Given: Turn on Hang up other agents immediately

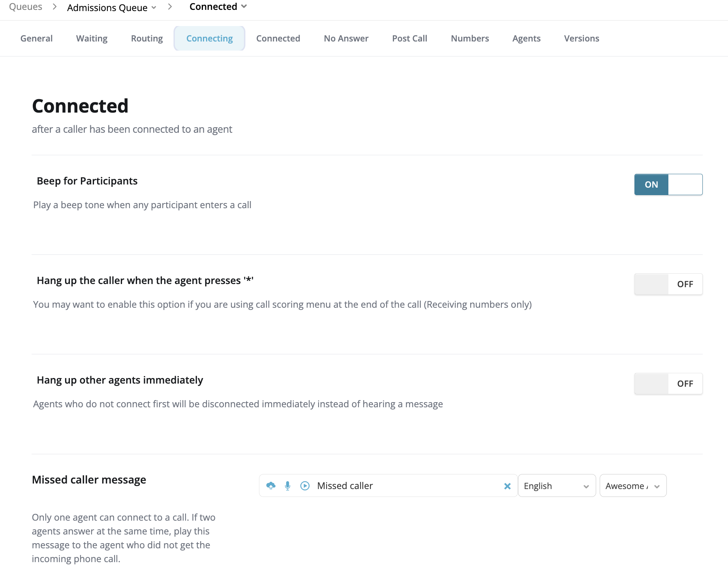Looking at the screenshot, I should click(668, 384).
